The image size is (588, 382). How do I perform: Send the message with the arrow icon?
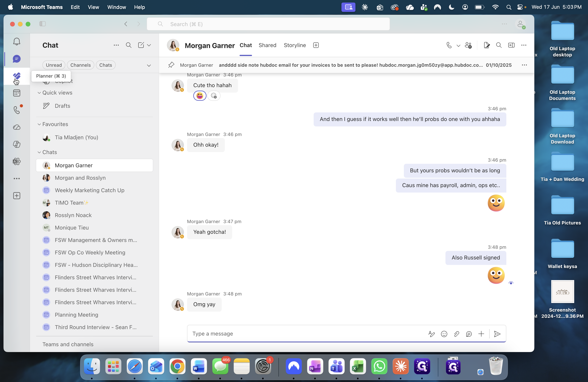(497, 334)
